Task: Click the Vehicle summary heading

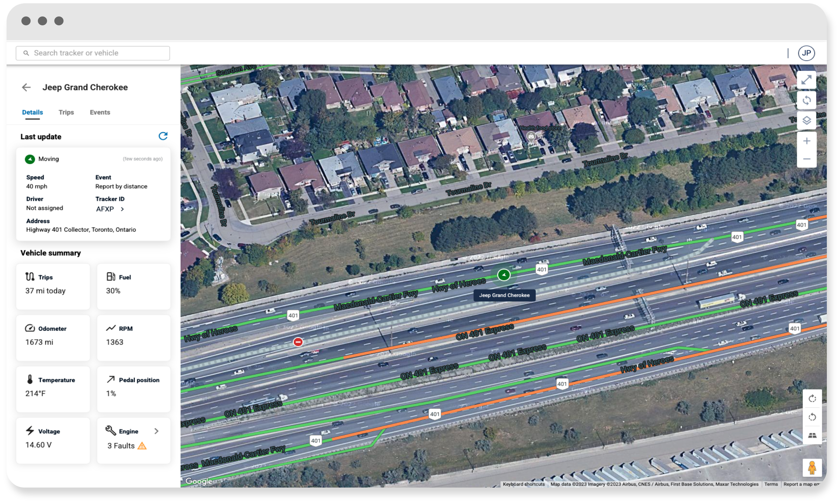Action: pos(51,253)
